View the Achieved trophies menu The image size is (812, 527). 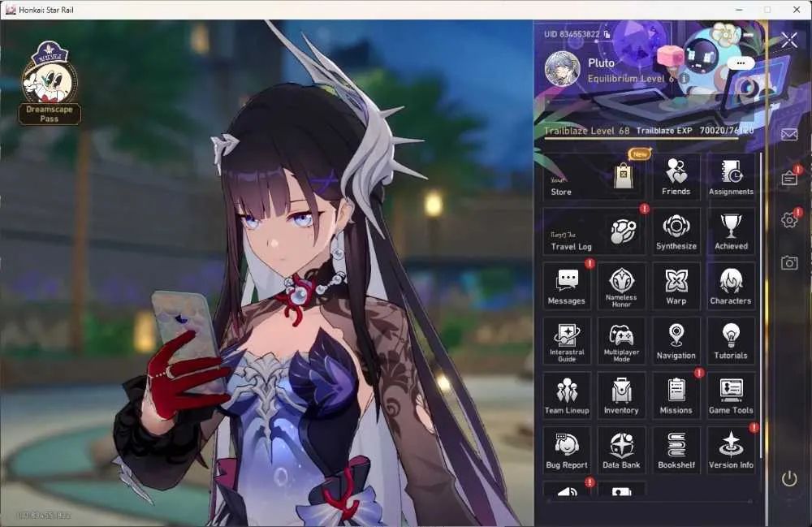(x=732, y=231)
